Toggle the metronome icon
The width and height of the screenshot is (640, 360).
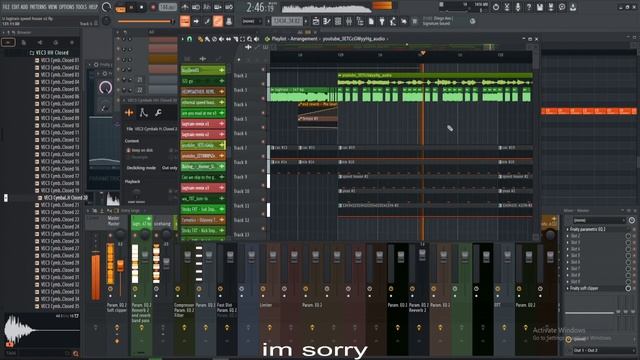click(185, 7)
